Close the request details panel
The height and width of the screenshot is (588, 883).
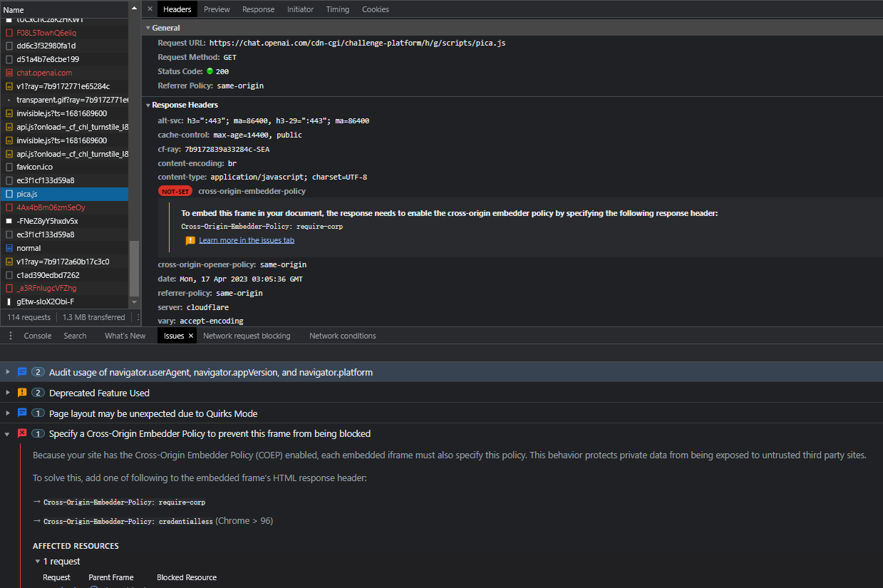(150, 9)
